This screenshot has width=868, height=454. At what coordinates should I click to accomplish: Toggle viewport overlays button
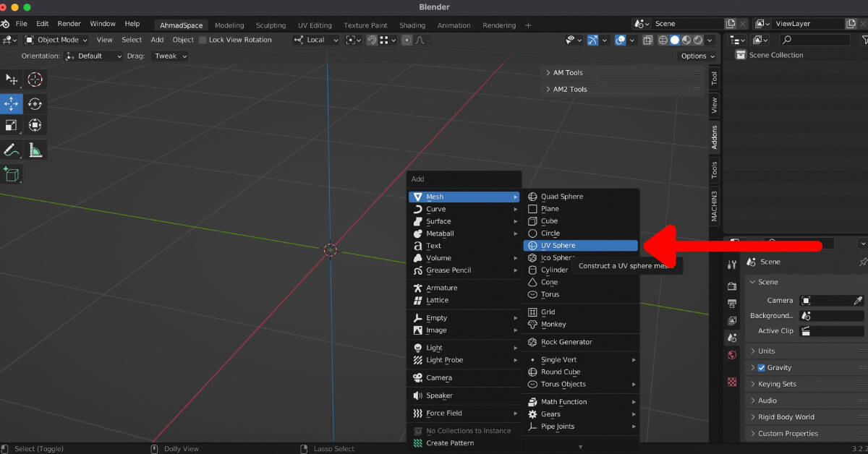(x=620, y=40)
